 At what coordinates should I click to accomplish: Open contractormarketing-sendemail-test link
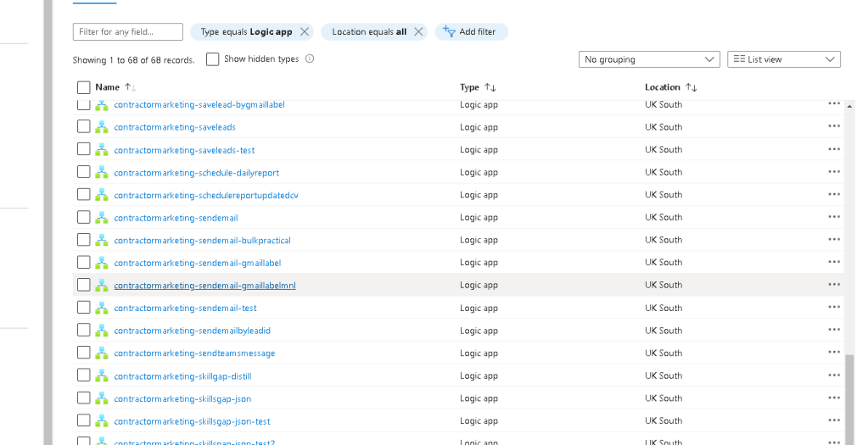[186, 309]
